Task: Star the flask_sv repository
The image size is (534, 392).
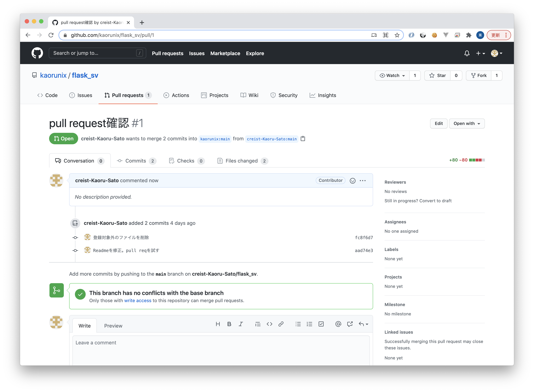Action: coord(437,76)
